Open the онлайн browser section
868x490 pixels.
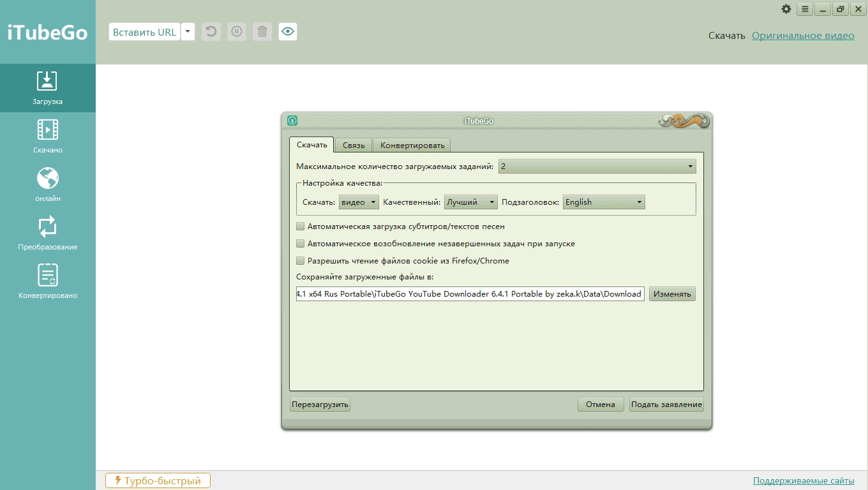[48, 185]
